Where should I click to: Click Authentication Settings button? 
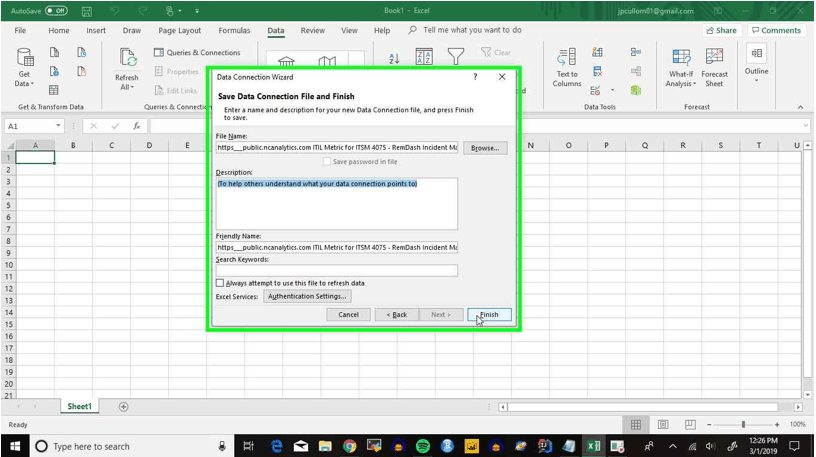(307, 296)
